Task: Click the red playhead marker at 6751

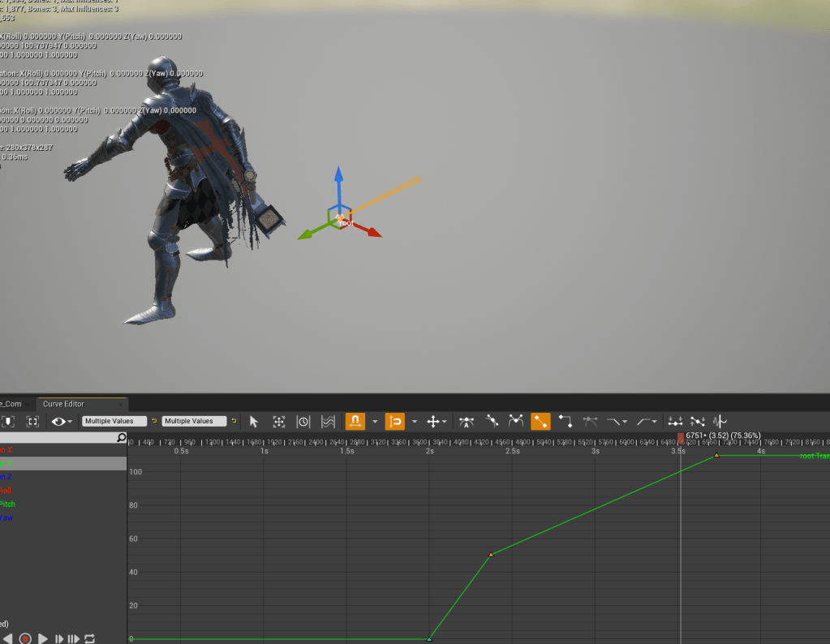Action: click(681, 436)
